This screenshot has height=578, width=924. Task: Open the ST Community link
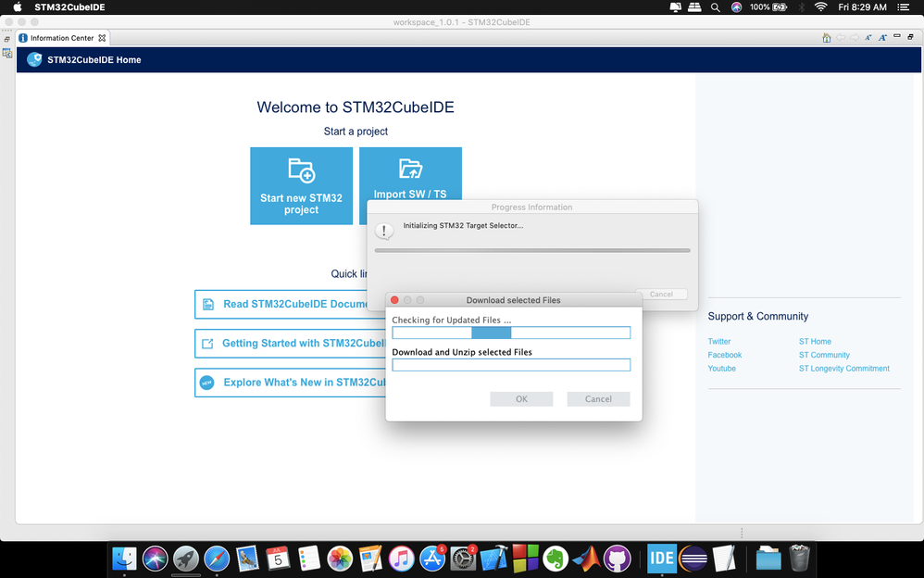pos(824,355)
